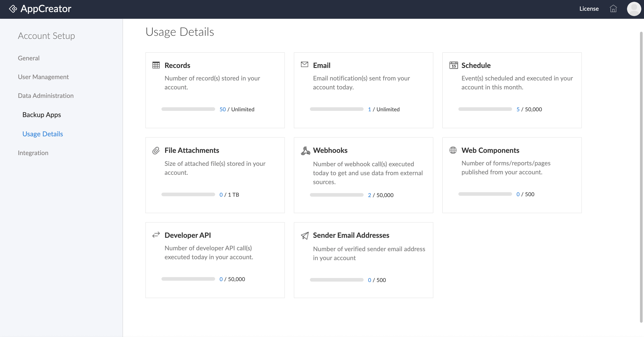Expand Data Administration in sidebar
This screenshot has width=644, height=337.
click(x=45, y=96)
